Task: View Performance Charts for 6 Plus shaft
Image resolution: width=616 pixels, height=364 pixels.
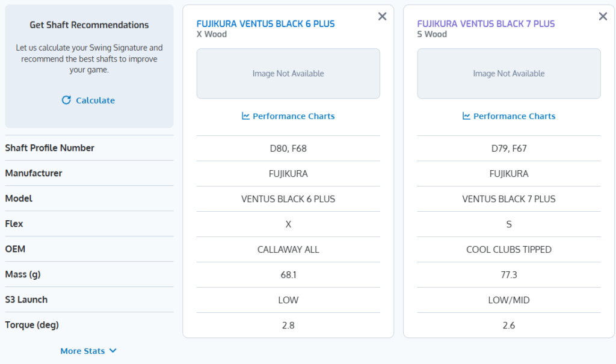Action: click(x=294, y=116)
